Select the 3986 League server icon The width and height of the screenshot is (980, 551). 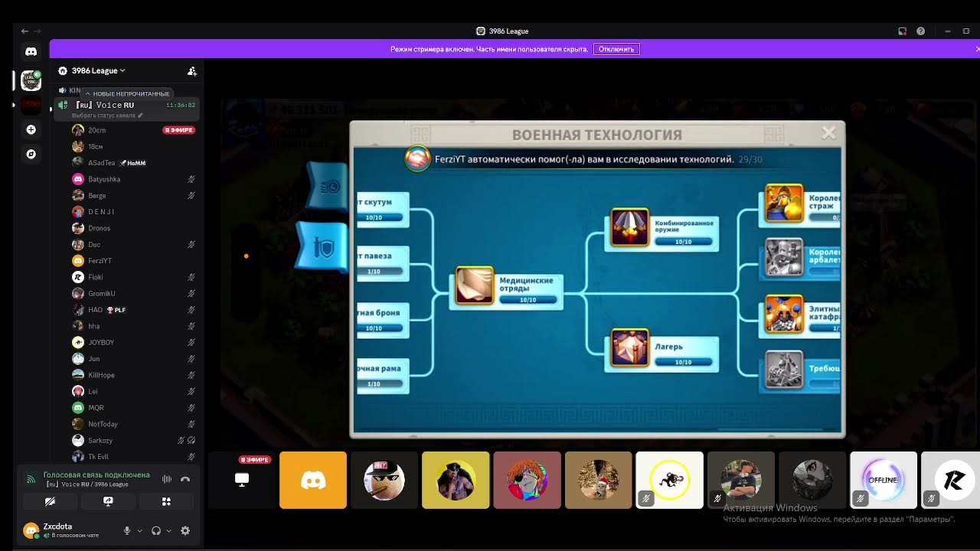click(31, 80)
